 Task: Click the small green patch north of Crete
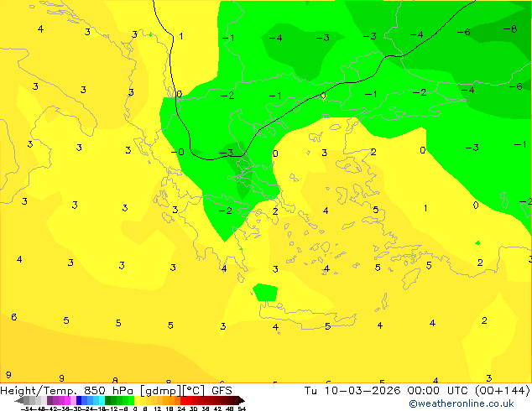(265, 293)
